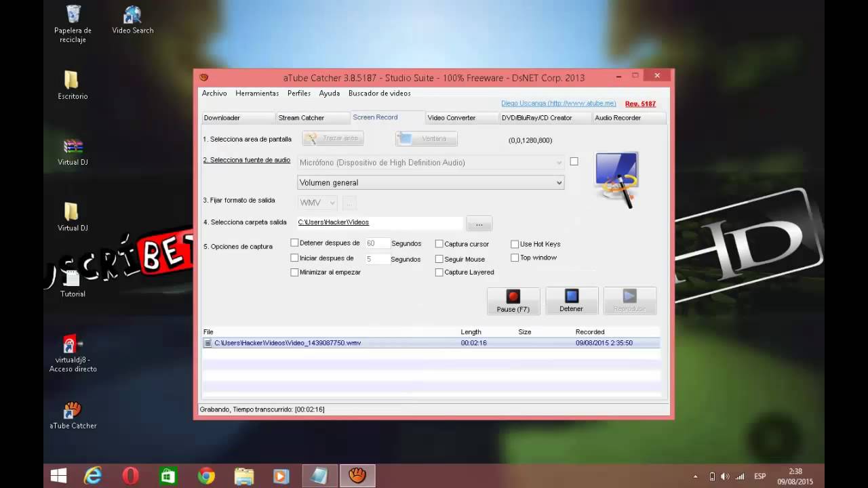Click the Detener stop button
Screen dimensions: 868x488
coord(572,301)
